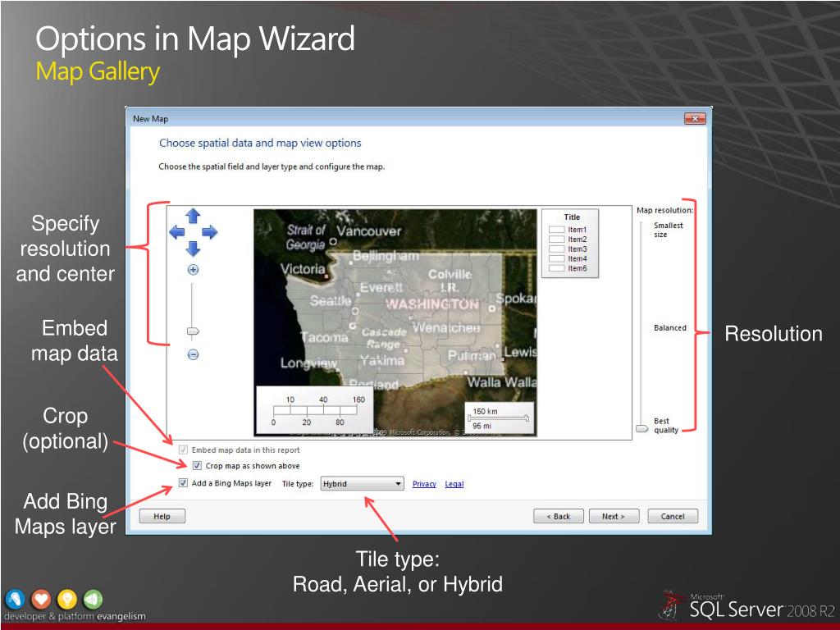This screenshot has height=630, width=840.
Task: Click the color scale with 10 40 160
Action: [314, 410]
